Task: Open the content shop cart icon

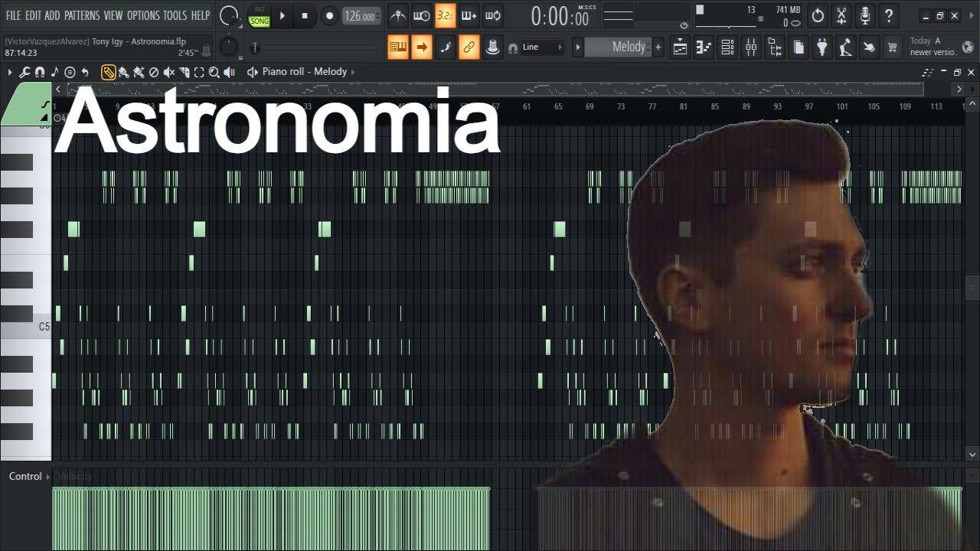Action: click(892, 48)
